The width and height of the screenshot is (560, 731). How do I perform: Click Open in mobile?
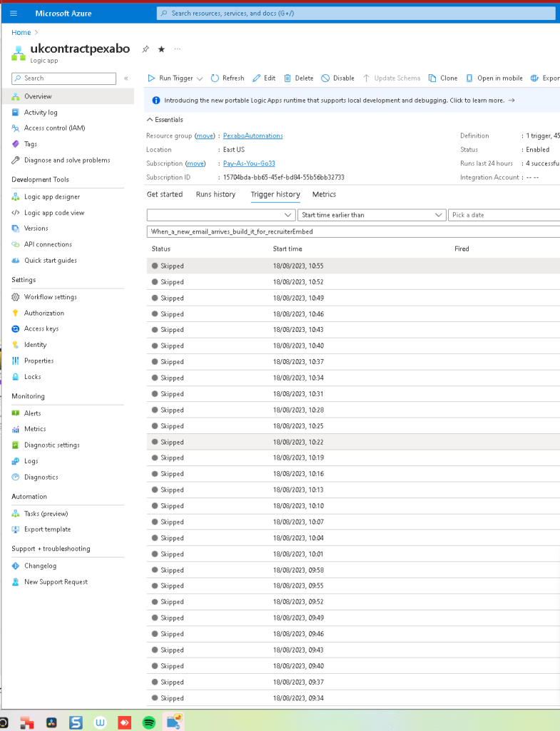coord(494,79)
